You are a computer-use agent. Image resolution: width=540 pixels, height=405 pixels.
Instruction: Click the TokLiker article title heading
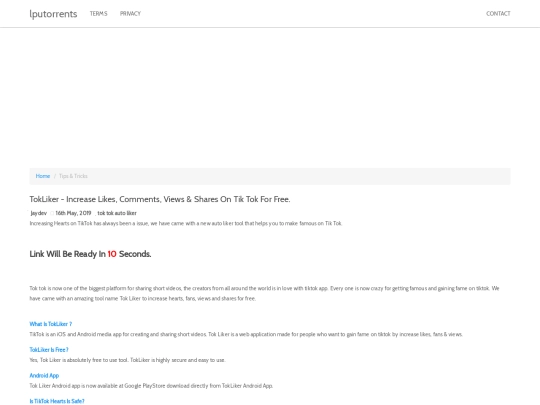tap(160, 199)
